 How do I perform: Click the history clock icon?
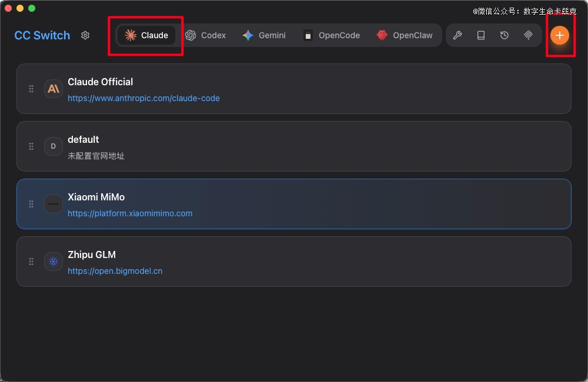click(505, 35)
